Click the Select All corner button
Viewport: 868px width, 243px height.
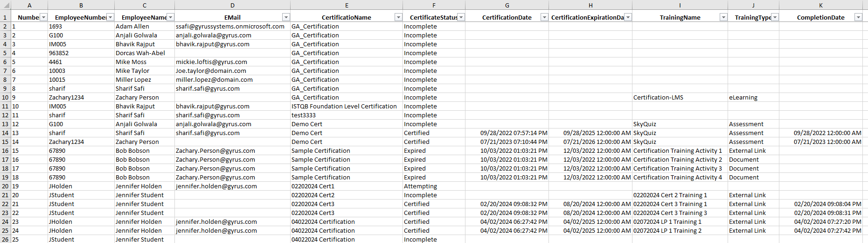(5, 5)
